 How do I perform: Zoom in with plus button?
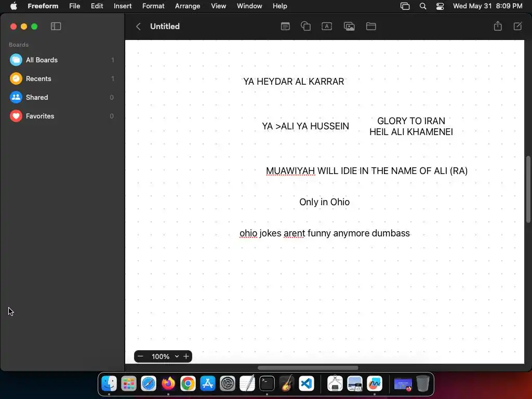pos(186,356)
